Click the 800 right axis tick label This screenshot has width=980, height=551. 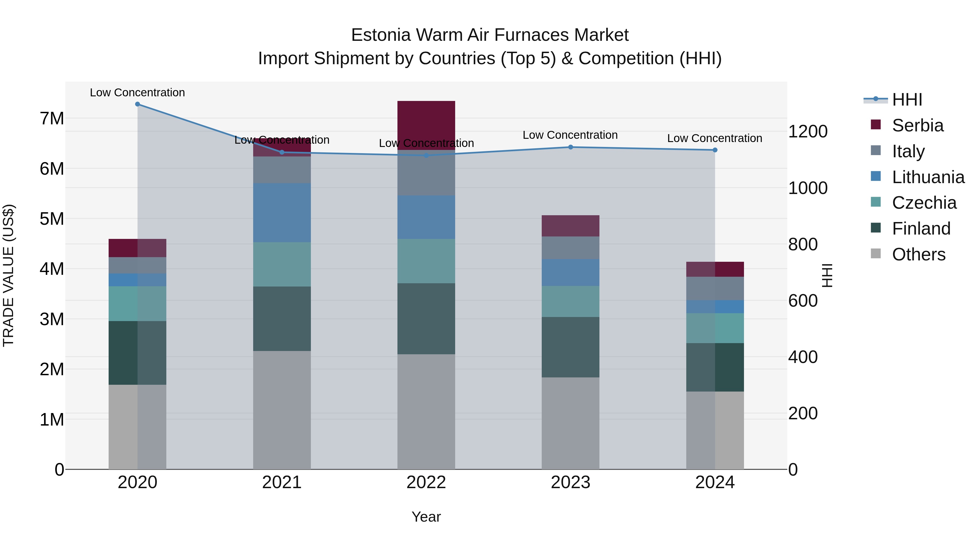[803, 244]
